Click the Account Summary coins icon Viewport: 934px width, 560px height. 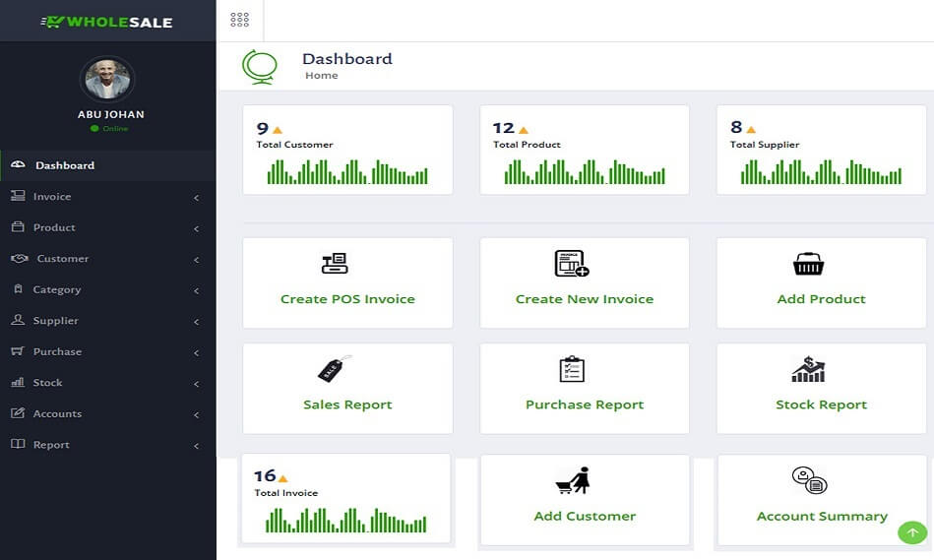tap(810, 480)
